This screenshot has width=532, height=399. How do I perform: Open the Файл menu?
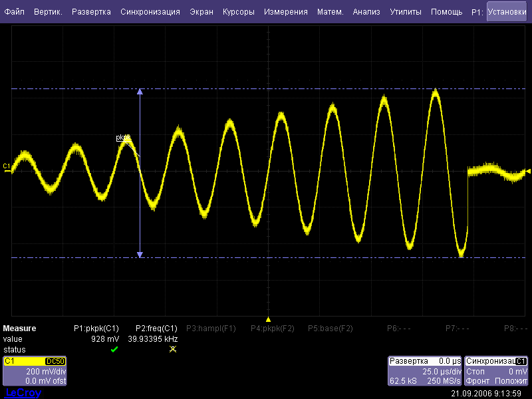14,12
